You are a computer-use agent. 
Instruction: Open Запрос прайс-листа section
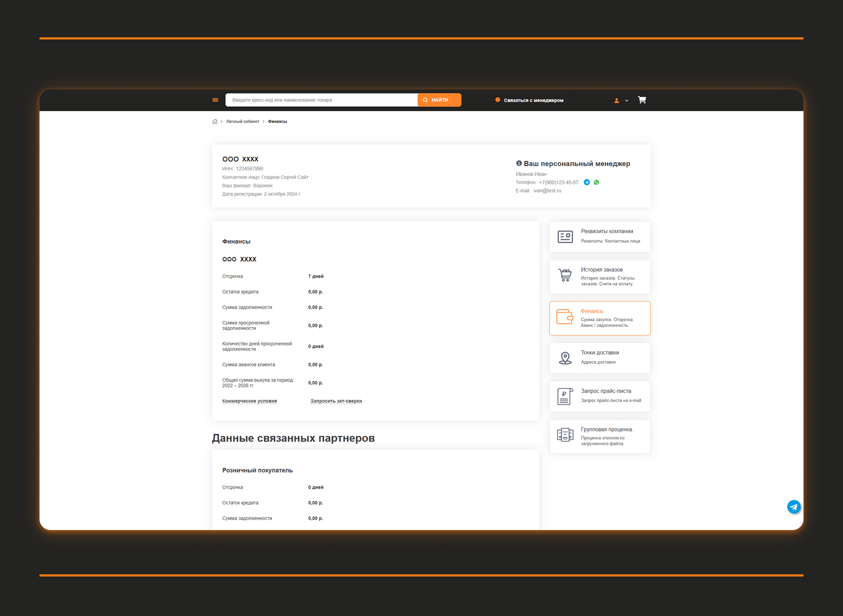600,396
